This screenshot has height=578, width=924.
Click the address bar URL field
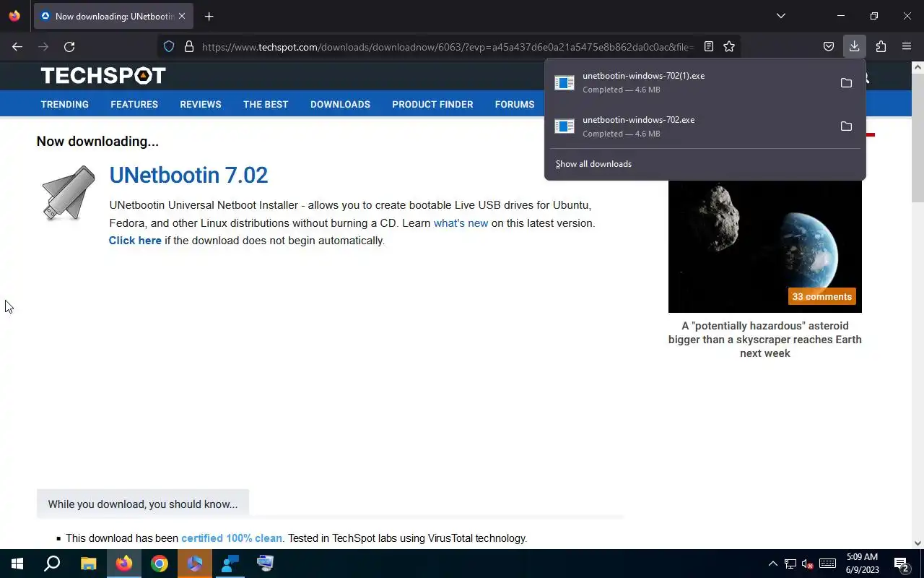click(446, 47)
